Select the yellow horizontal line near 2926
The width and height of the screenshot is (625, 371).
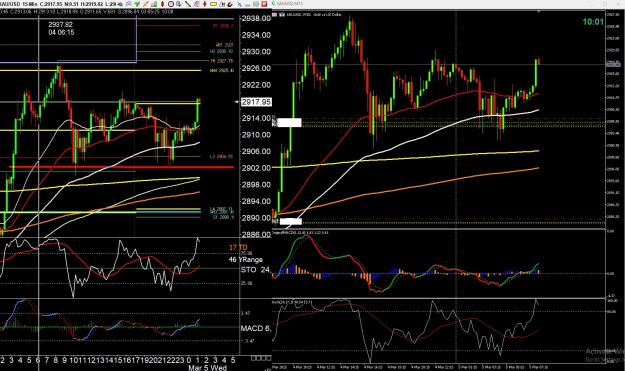coord(100,71)
